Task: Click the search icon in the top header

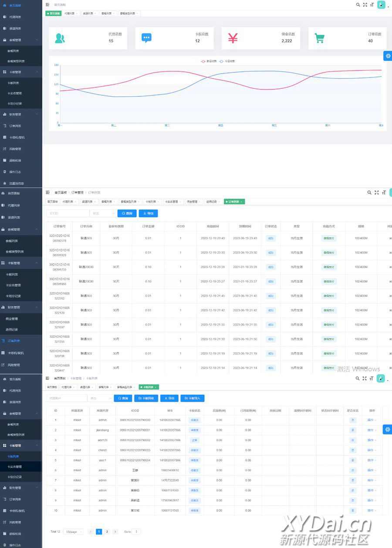Action: coord(358,5)
